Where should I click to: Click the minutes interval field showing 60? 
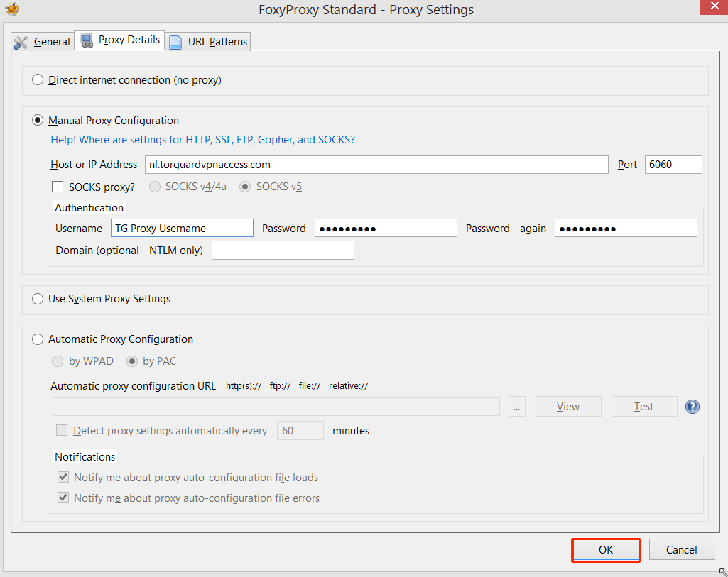tap(300, 430)
